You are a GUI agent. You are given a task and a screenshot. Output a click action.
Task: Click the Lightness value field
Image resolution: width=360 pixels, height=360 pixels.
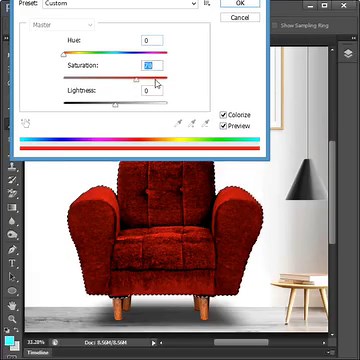pos(152,91)
